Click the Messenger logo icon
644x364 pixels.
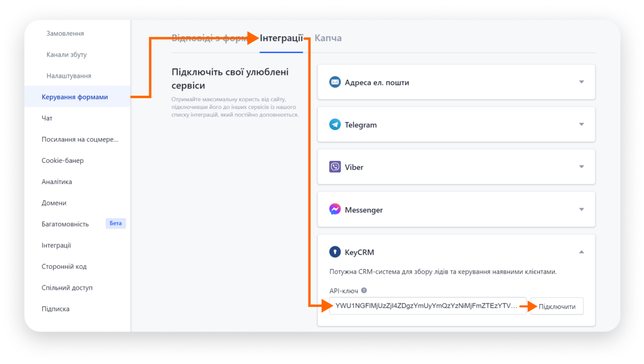click(x=335, y=209)
